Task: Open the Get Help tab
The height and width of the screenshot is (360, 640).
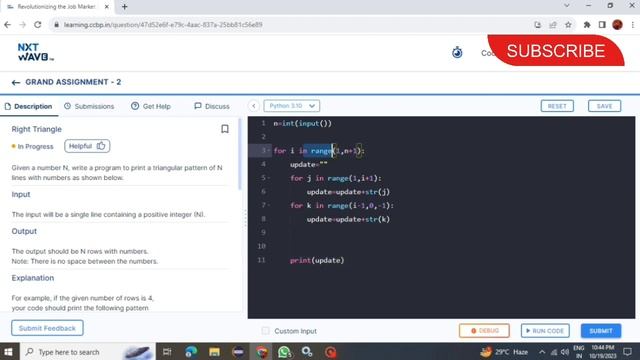Action: [x=151, y=107]
